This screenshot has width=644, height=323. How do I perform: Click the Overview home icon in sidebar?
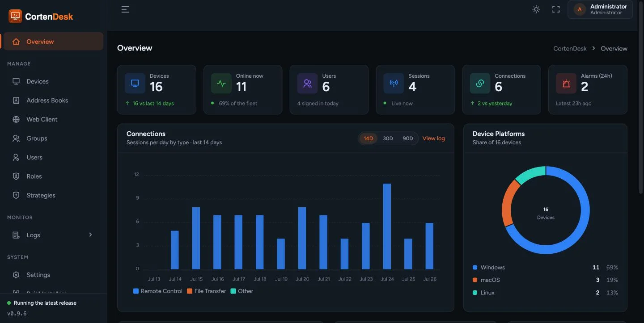16,42
